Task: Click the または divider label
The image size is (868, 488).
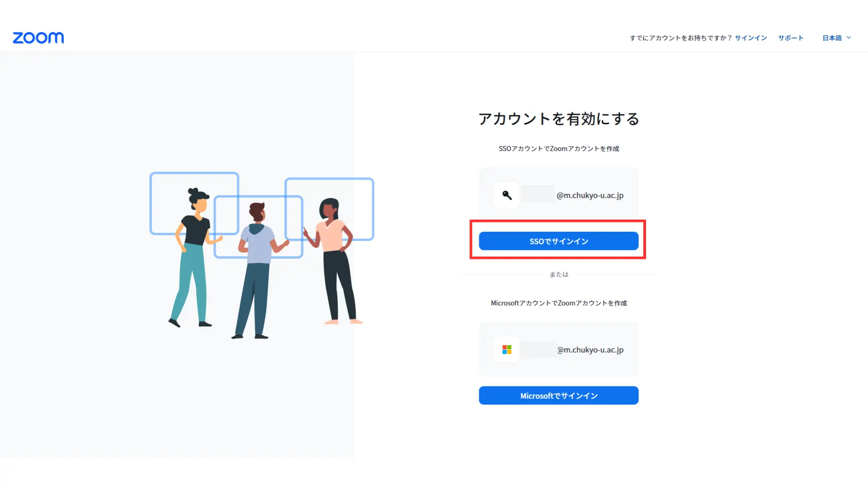Action: click(559, 274)
